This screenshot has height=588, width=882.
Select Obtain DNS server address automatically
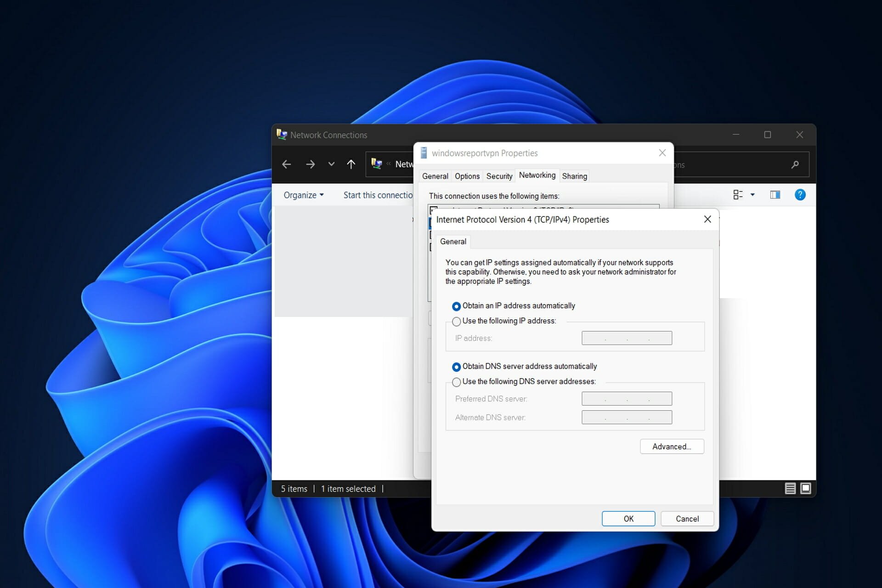pos(525,367)
